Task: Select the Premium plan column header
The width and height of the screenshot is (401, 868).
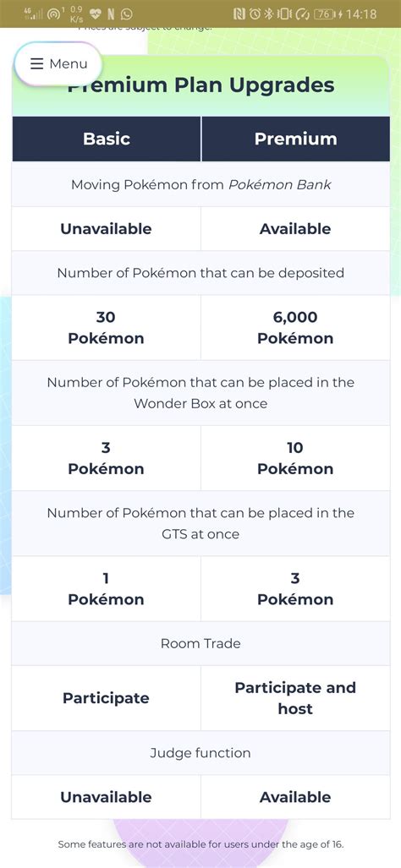Action: [x=296, y=139]
